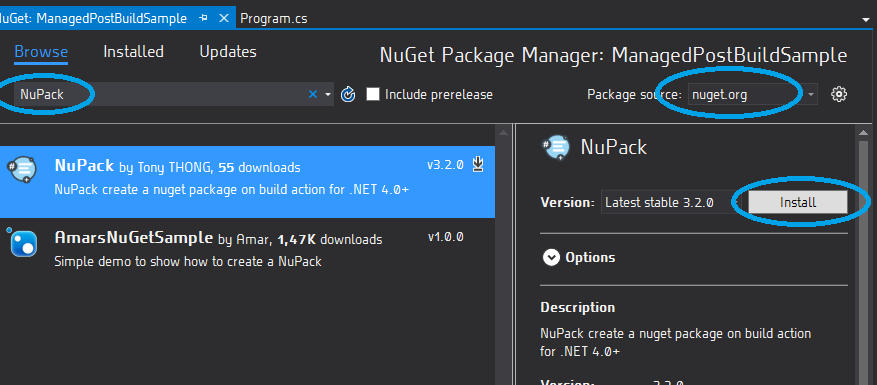Image resolution: width=877 pixels, height=385 pixels.
Task: Click the NuPack icon in details pane
Action: coord(556,148)
